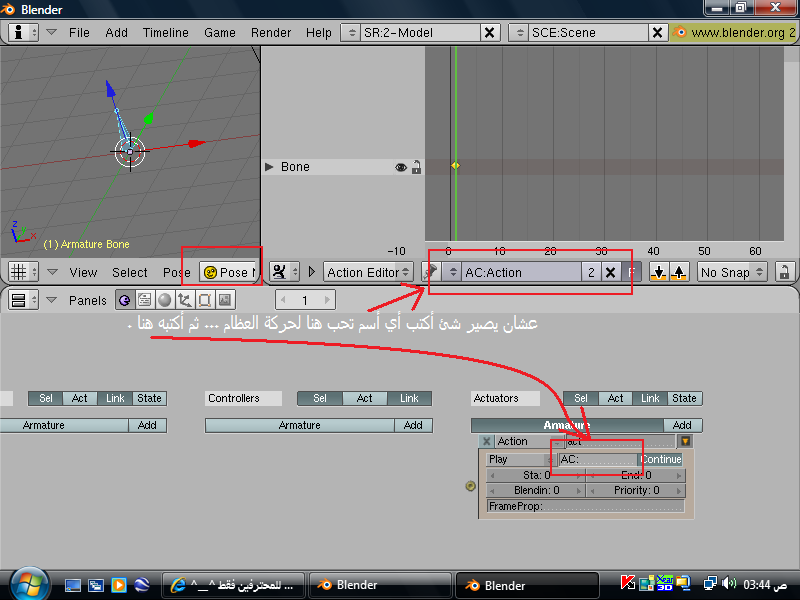This screenshot has width=800, height=600.
Task: Toggle the lock icon on the Bone channel
Action: (x=416, y=167)
